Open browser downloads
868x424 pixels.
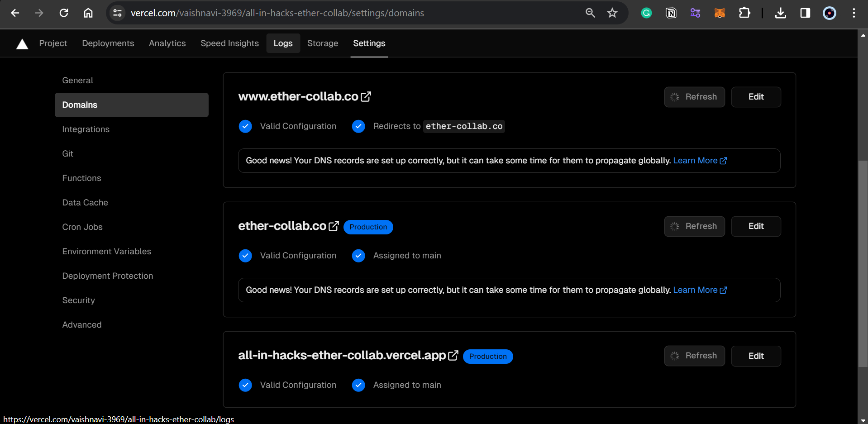(781, 13)
